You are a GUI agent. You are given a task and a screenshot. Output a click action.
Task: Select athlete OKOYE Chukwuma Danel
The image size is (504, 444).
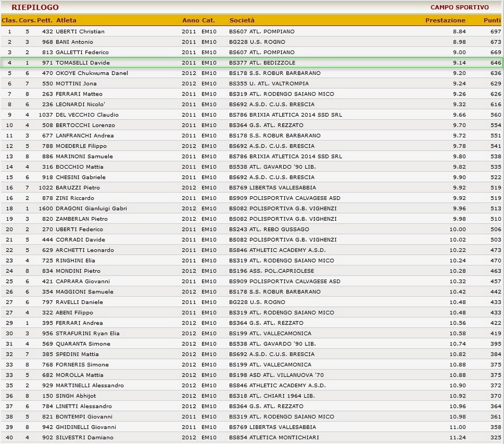pos(92,73)
